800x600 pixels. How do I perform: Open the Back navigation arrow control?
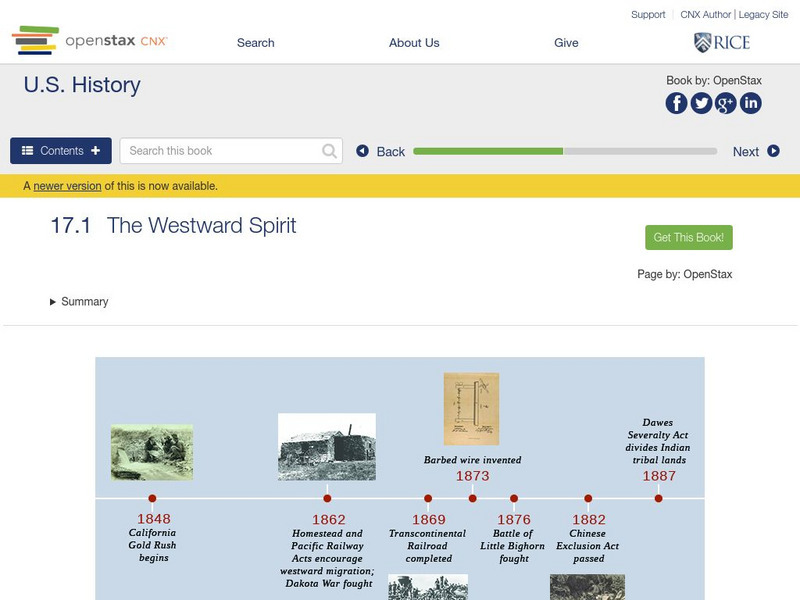click(364, 151)
